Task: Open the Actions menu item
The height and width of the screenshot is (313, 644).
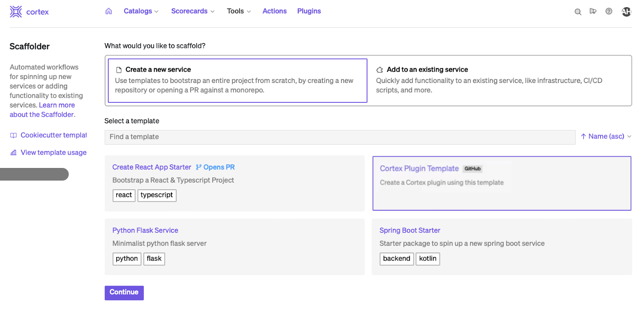Action: tap(275, 11)
